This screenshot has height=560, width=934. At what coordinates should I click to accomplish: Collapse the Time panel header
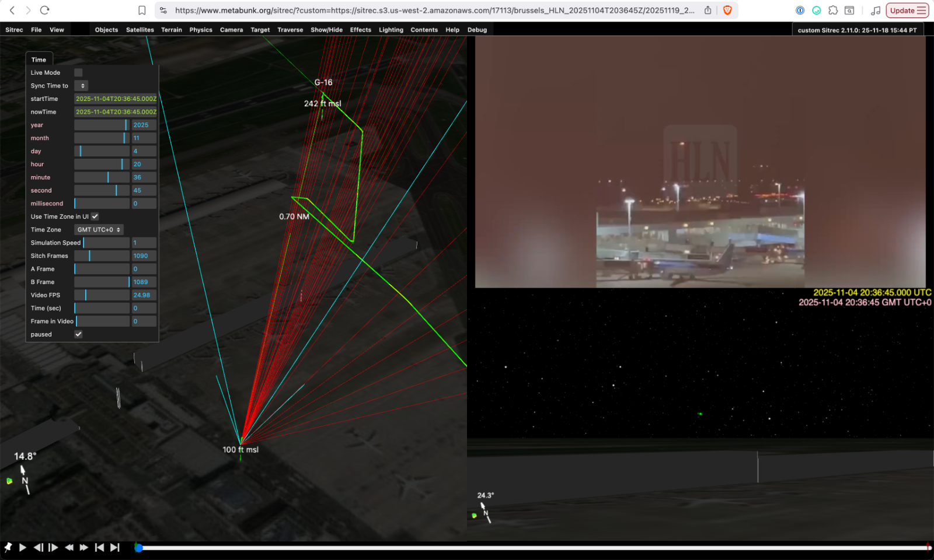pos(39,60)
